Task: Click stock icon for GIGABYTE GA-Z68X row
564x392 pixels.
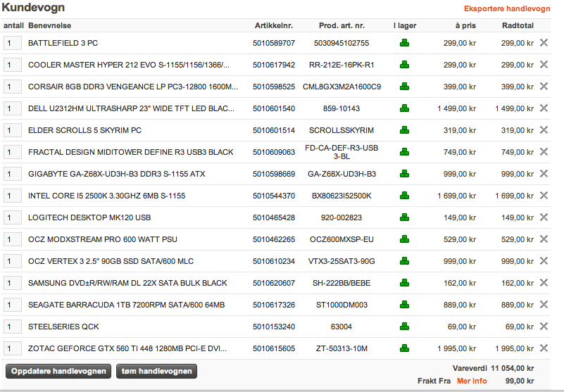Action: [x=405, y=174]
